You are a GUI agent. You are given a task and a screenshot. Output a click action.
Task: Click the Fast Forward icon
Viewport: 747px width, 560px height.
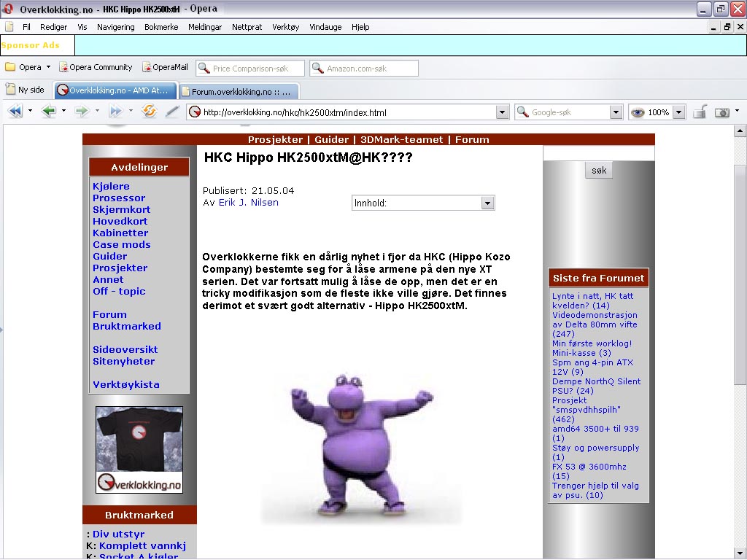click(x=115, y=112)
